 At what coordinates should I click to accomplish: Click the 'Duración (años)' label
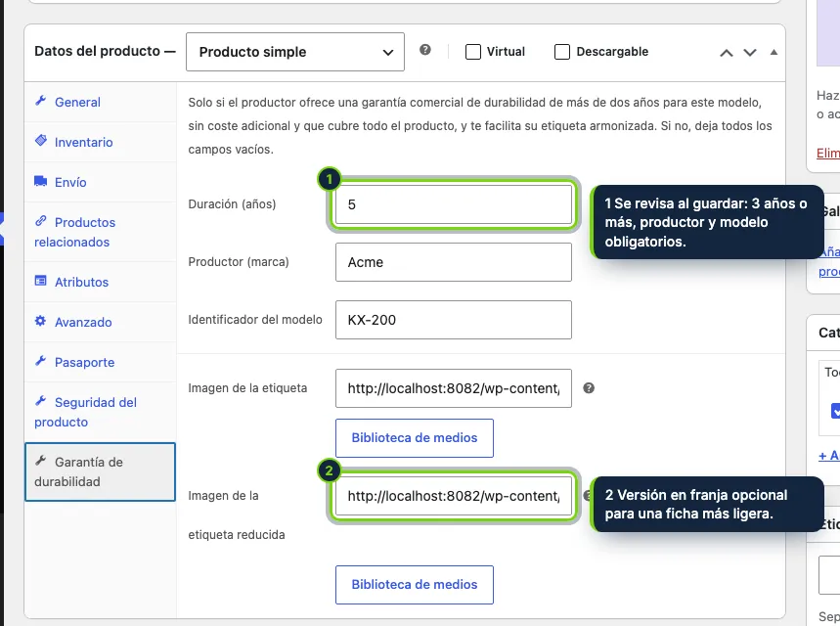pyautogui.click(x=232, y=204)
